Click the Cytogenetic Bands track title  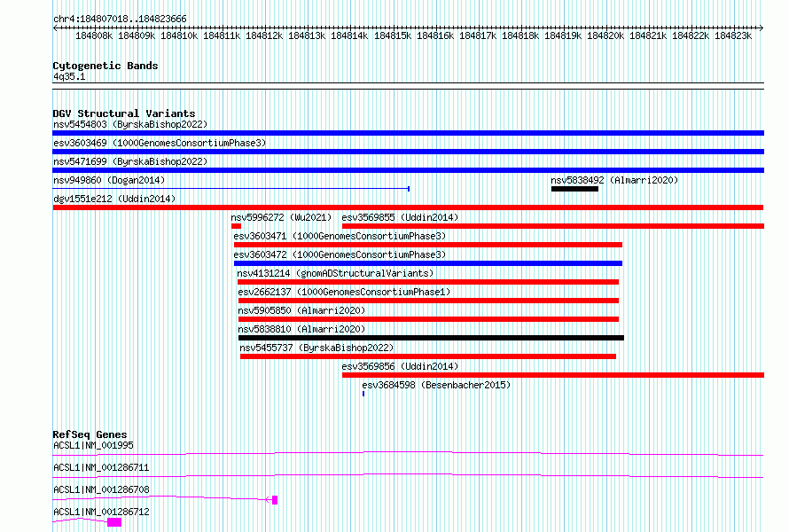click(x=105, y=66)
